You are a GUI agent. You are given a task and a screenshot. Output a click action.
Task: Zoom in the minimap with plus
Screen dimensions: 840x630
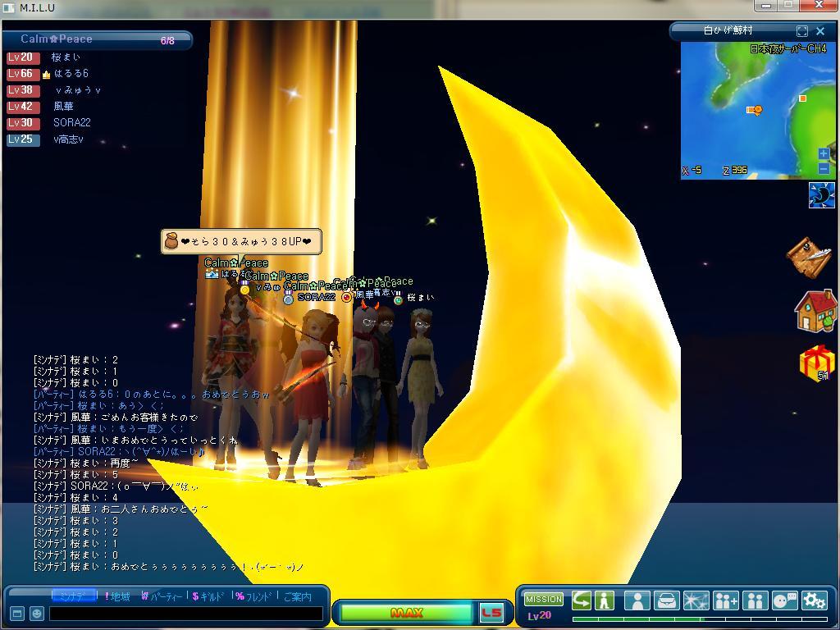tap(824, 153)
